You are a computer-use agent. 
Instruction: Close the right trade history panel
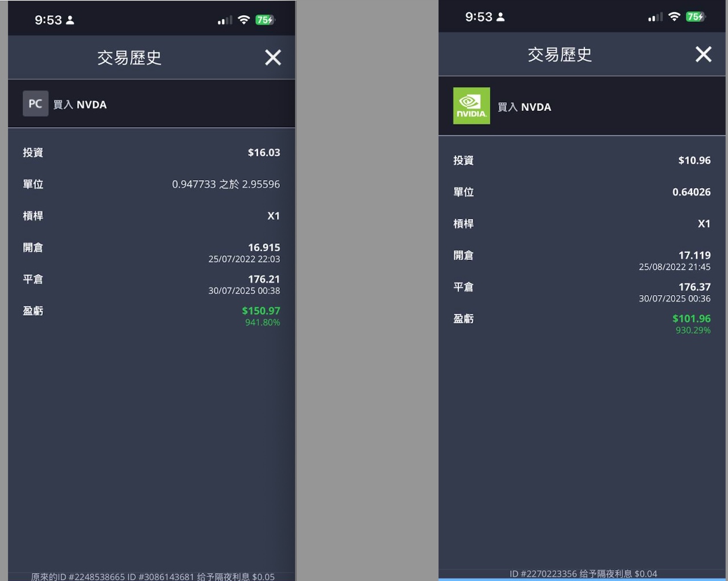(704, 54)
